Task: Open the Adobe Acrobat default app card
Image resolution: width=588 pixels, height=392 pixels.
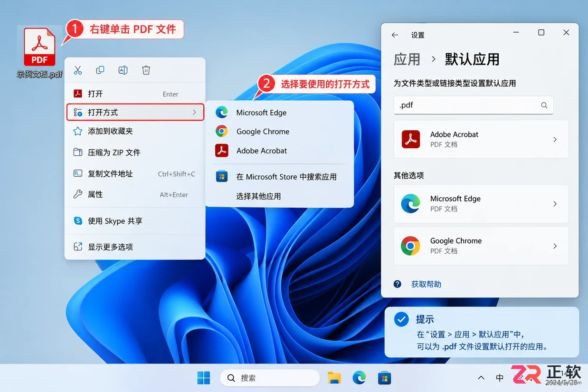Action: pyautogui.click(x=481, y=139)
